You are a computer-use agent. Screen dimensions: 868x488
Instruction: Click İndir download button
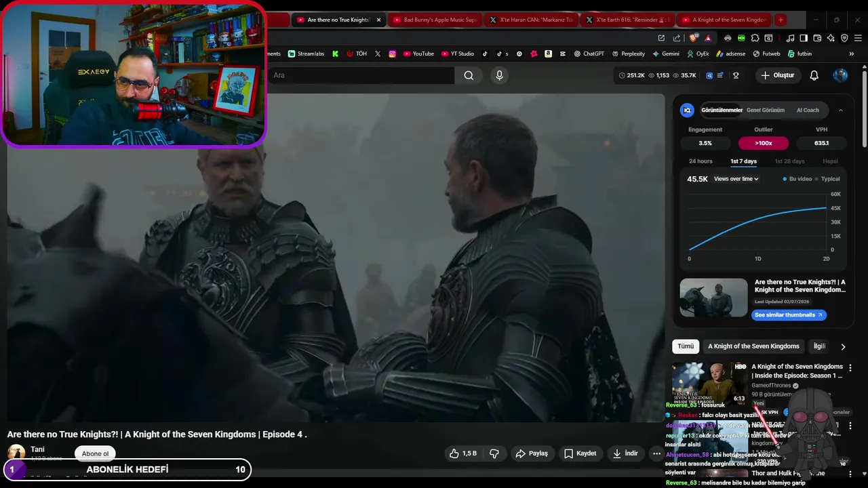(x=625, y=453)
